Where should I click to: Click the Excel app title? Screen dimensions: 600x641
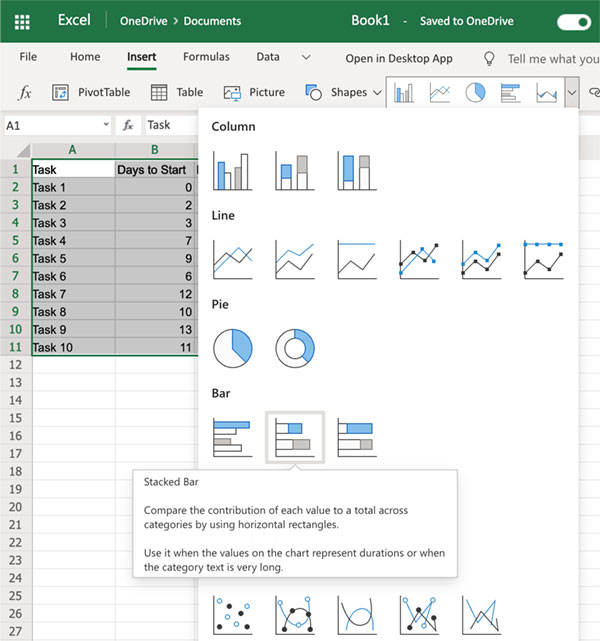tap(74, 20)
